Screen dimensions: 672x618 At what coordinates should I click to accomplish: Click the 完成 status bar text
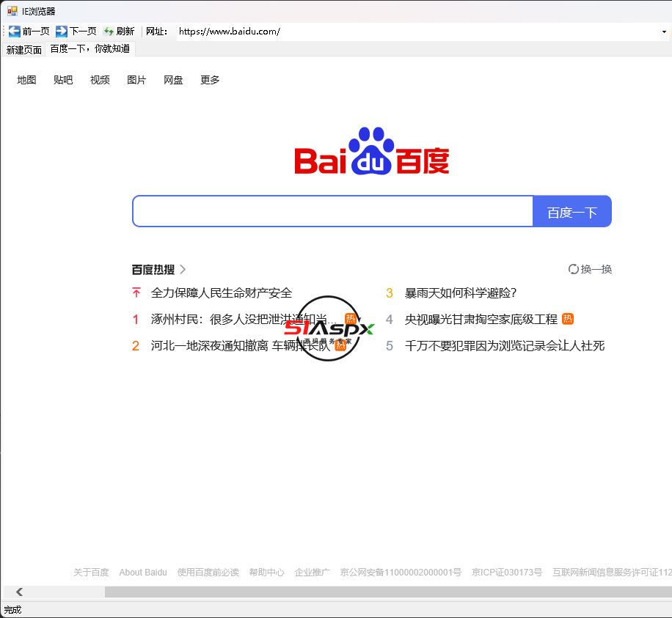(x=12, y=610)
